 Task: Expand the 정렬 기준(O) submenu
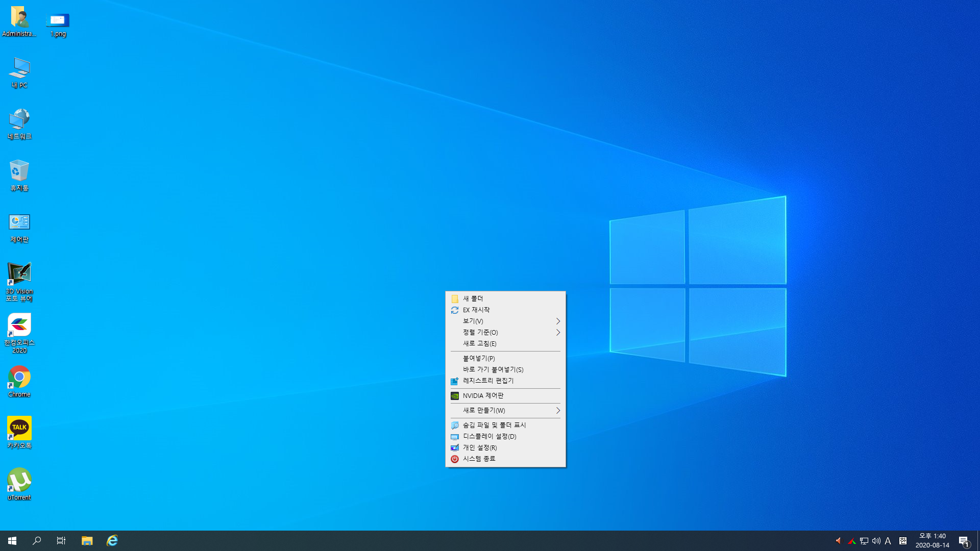pos(505,332)
